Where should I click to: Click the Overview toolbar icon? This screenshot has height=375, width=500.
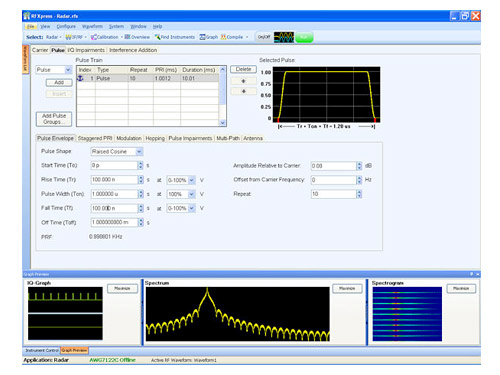[x=137, y=37]
